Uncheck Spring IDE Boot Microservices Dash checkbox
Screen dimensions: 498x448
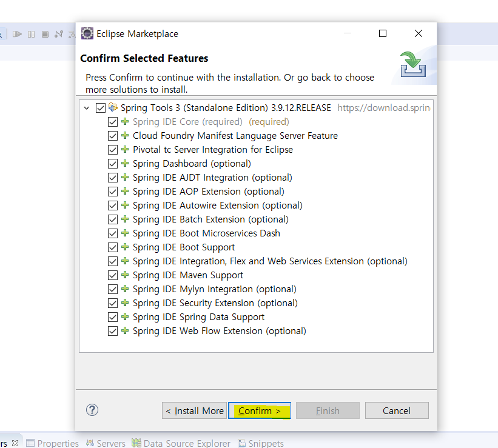click(113, 233)
